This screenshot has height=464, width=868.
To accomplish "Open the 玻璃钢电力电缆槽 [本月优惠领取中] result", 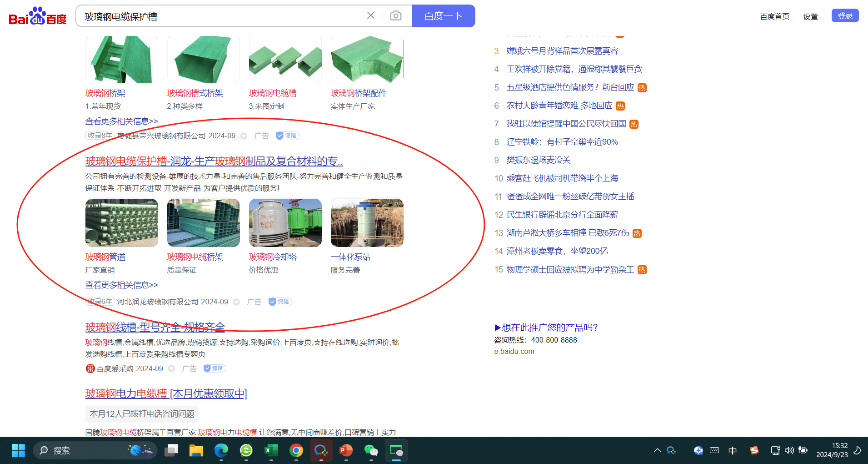I will (x=166, y=393).
